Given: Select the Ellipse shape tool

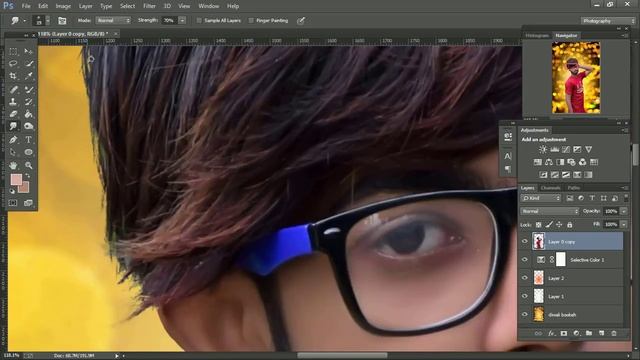Looking at the screenshot, I should 28,152.
